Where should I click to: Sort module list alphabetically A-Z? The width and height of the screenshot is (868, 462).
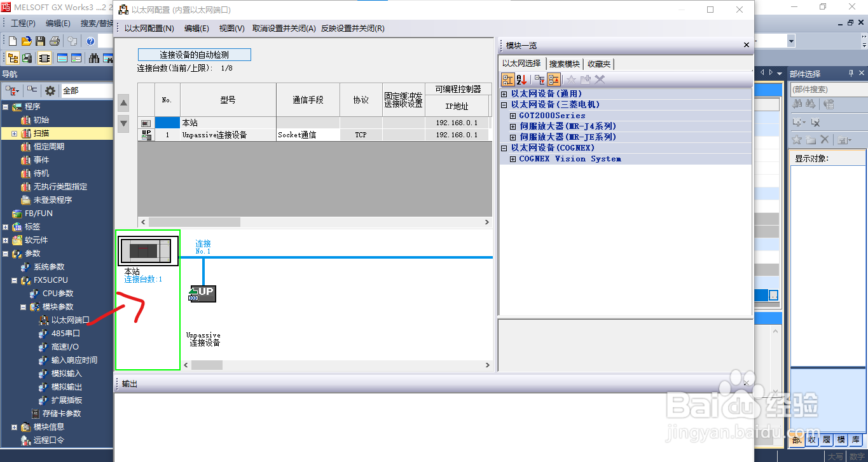(521, 79)
